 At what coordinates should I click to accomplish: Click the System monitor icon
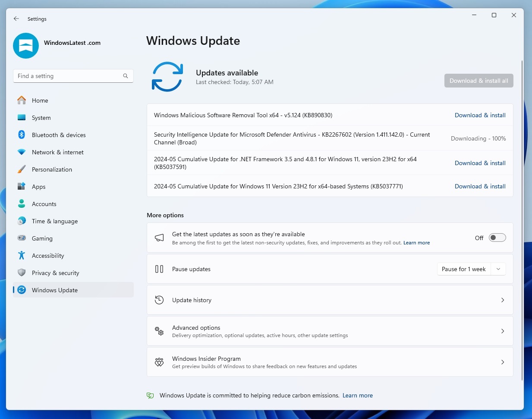click(22, 117)
